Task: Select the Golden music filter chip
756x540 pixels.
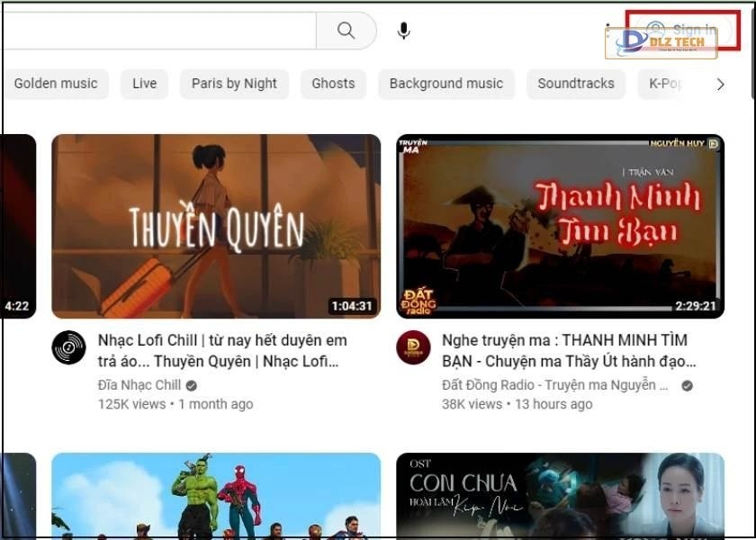Action: coord(56,83)
